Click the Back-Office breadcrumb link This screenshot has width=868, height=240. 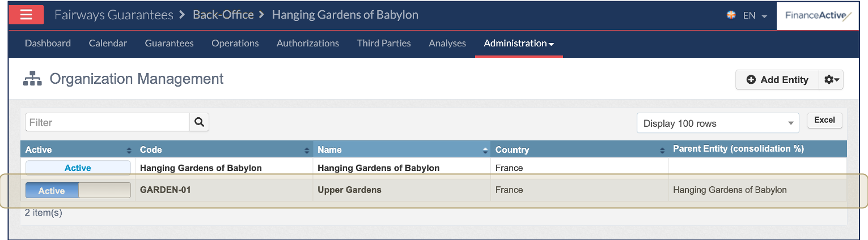(223, 15)
